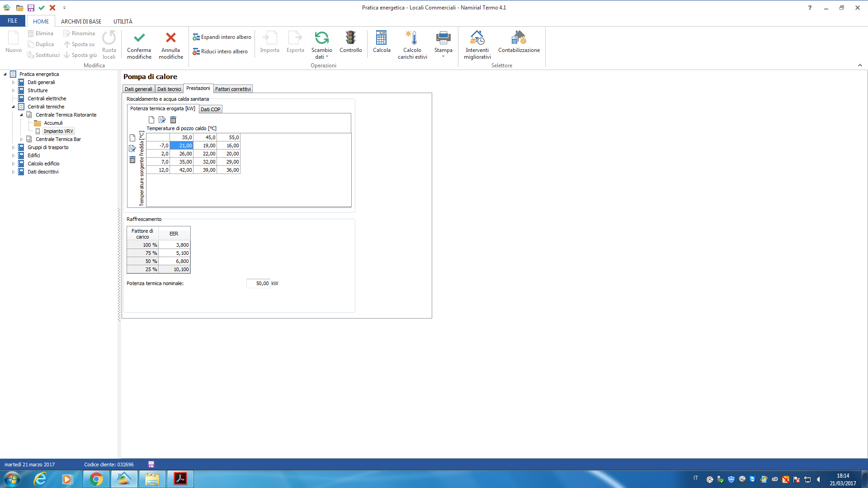Expand the Centrale Termica Bar node

pos(21,139)
